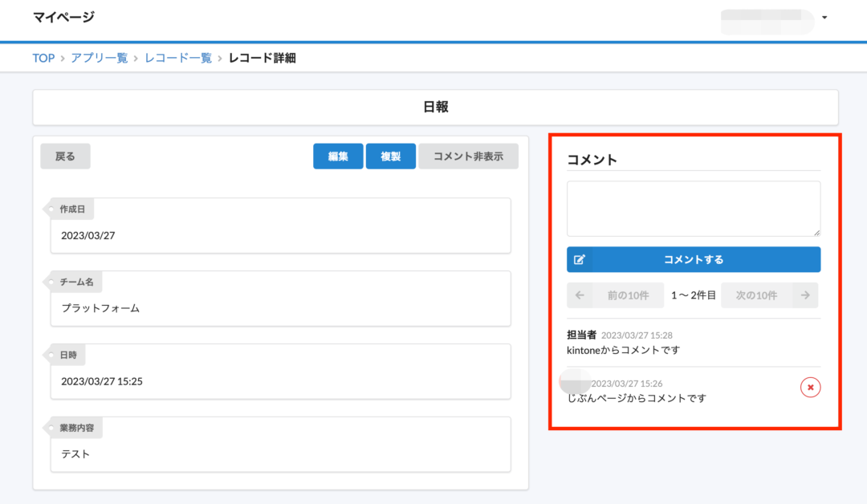867x504 pixels.
Task: Click the pencil icon on the comment button
Action: (580, 259)
